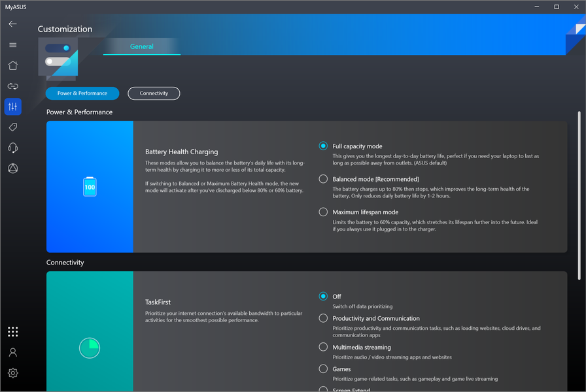Open the settings gear icon
The height and width of the screenshot is (392, 586).
click(x=12, y=373)
